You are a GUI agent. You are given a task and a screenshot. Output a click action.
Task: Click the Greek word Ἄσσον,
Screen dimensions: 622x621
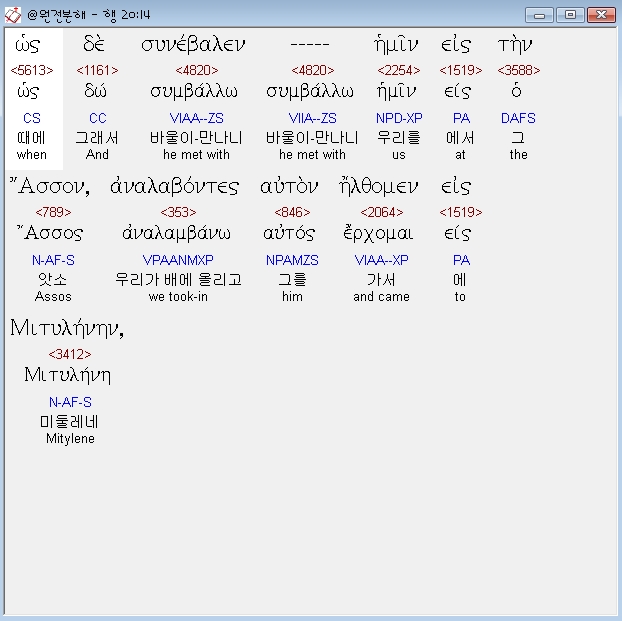pyautogui.click(x=50, y=186)
